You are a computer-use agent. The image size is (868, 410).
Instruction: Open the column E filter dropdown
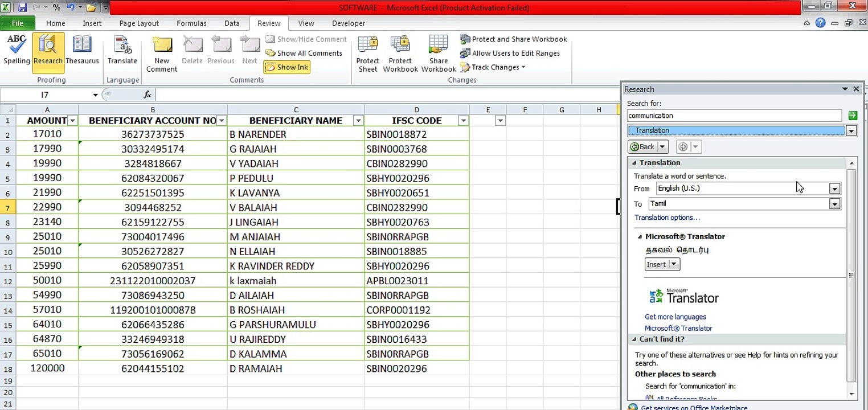pyautogui.click(x=500, y=121)
